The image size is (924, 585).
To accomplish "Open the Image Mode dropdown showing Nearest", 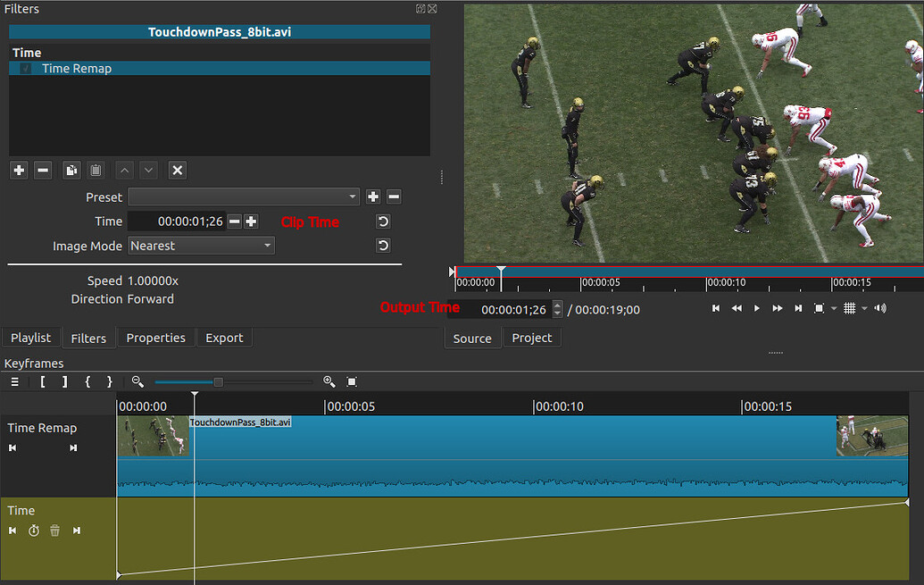I will coord(201,245).
